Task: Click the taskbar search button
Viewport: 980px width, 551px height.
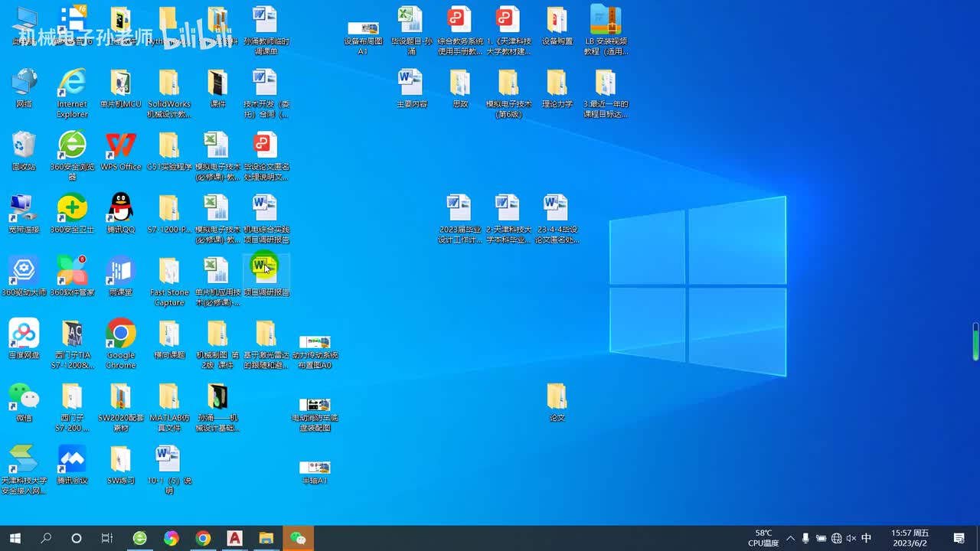Action: click(x=46, y=538)
